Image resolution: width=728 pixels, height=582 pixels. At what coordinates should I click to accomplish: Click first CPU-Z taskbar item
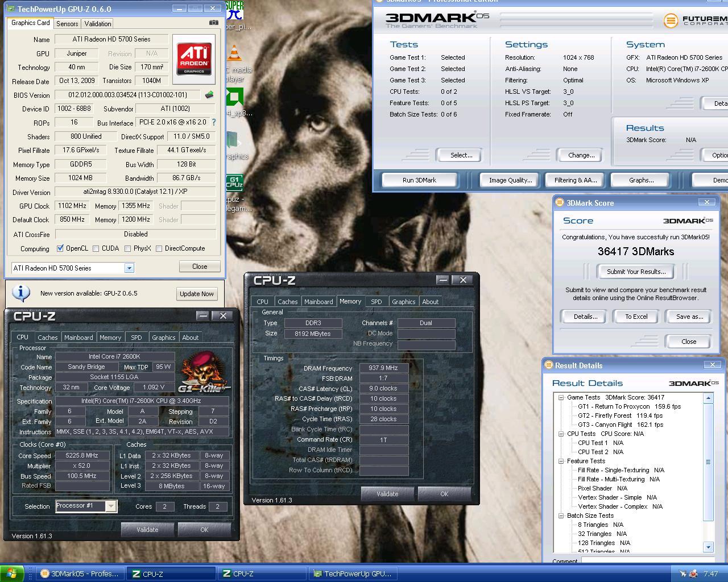[x=171, y=574]
